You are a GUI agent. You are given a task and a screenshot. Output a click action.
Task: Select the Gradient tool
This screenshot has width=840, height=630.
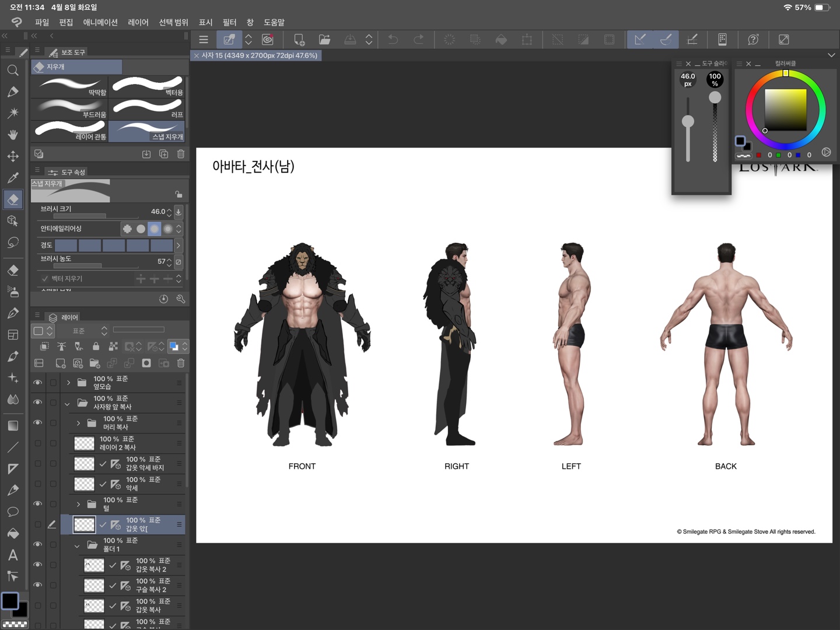coord(13,425)
